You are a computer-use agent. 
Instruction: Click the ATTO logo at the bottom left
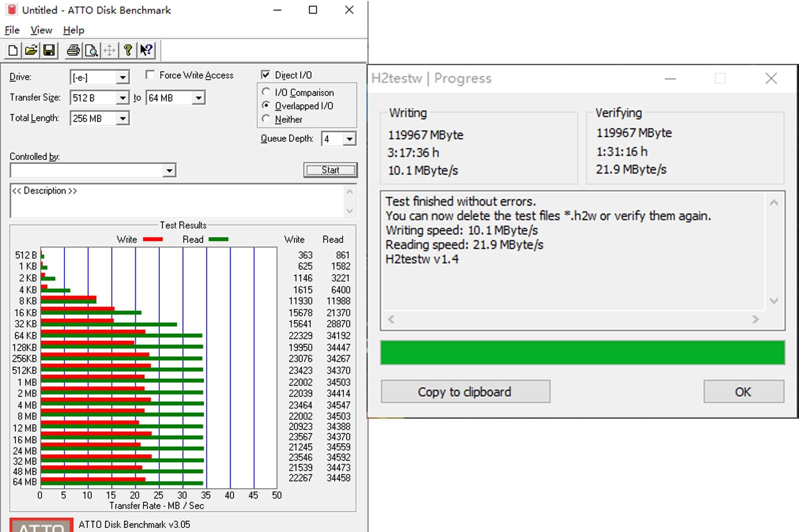tap(41, 525)
